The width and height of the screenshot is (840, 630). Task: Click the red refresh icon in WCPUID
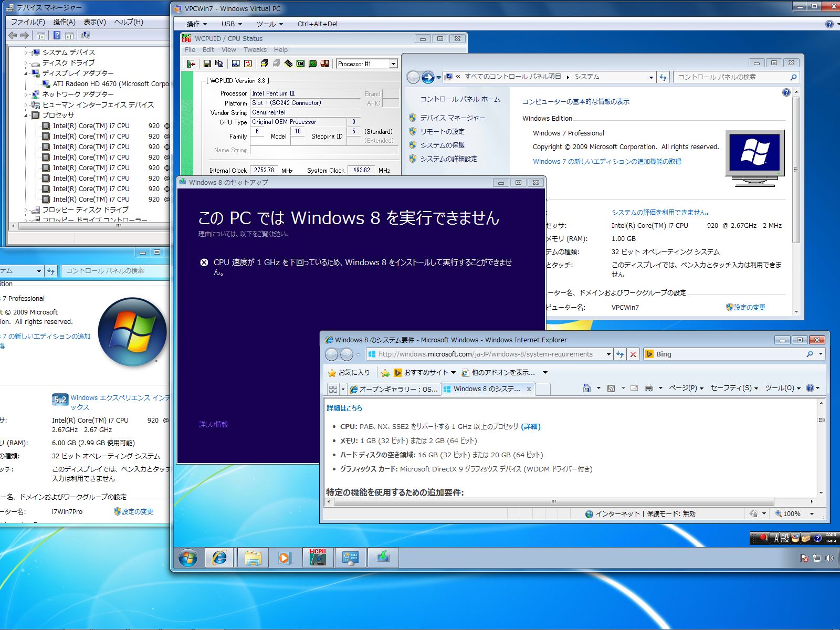tap(248, 64)
